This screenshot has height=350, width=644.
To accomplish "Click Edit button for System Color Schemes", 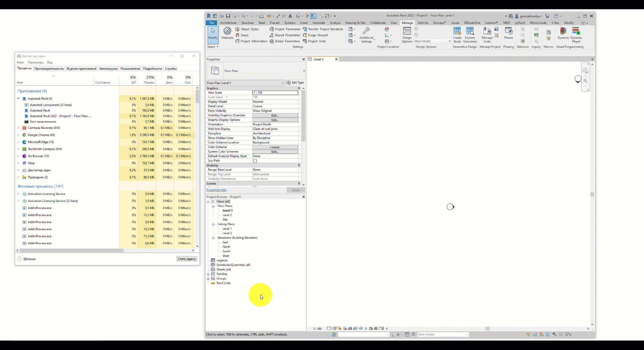I will click(275, 152).
